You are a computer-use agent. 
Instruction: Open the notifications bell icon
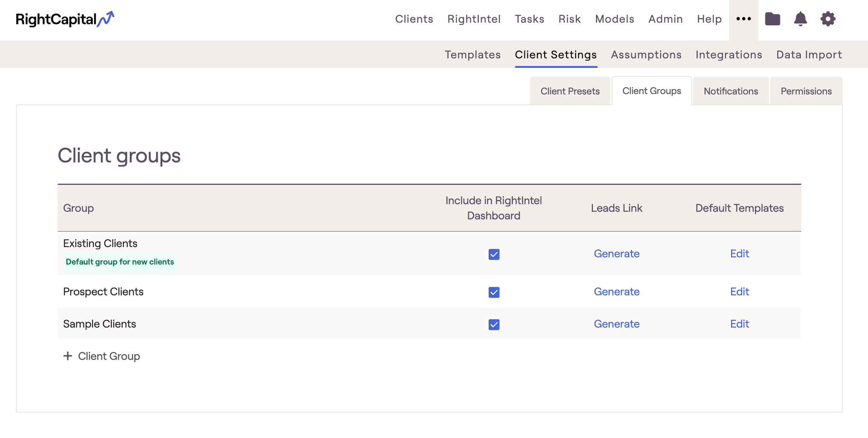(x=800, y=19)
